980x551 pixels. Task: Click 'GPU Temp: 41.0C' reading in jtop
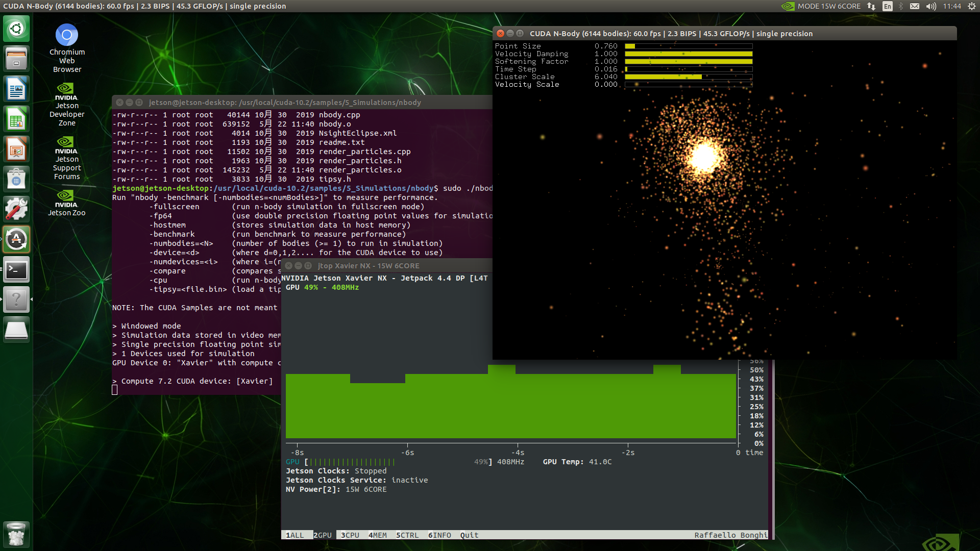pyautogui.click(x=577, y=462)
